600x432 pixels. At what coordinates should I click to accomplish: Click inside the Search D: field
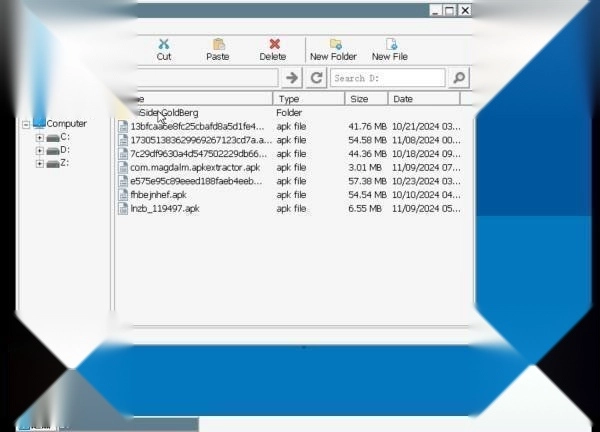click(x=386, y=78)
